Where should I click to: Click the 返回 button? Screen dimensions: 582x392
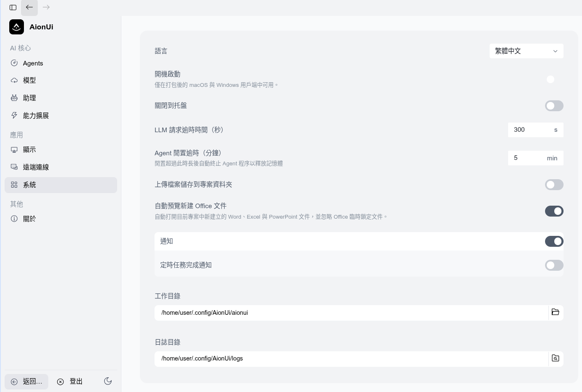click(26, 382)
